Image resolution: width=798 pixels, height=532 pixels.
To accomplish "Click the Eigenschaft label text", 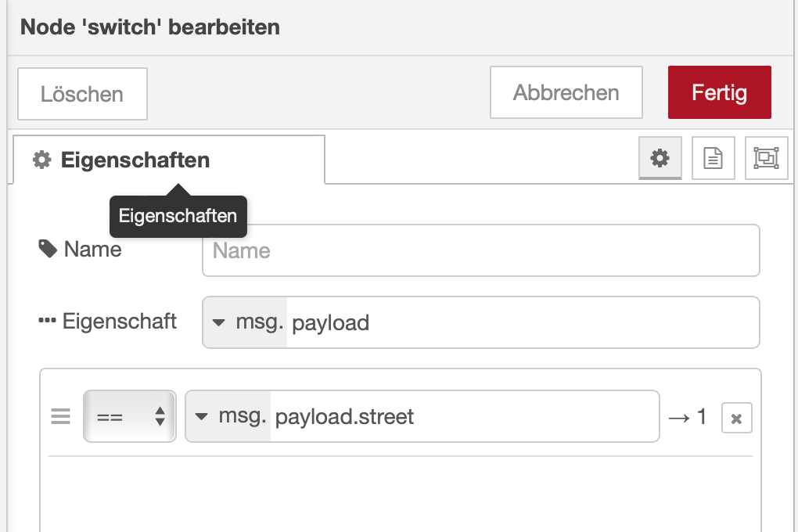I will pos(120,322).
